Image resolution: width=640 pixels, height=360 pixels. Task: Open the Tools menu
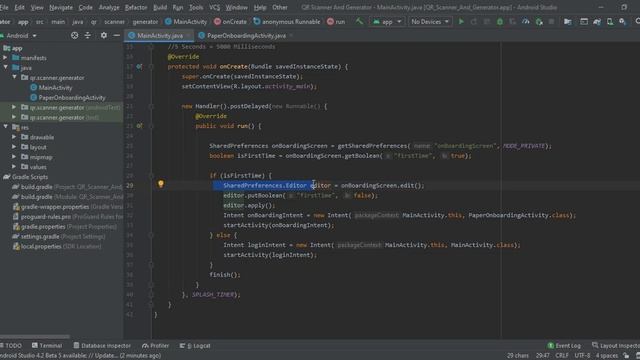coord(196,7)
